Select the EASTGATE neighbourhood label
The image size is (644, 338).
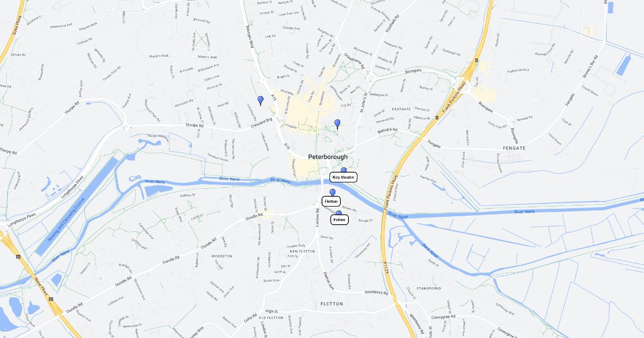pyautogui.click(x=401, y=109)
